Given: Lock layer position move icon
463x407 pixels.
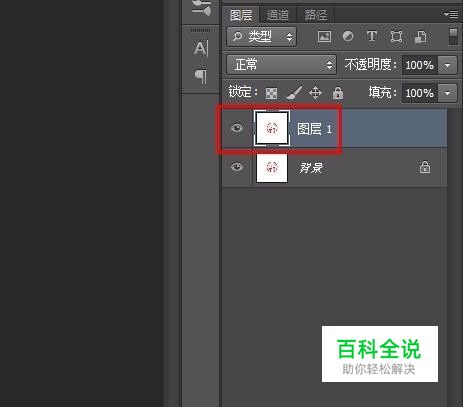Looking at the screenshot, I should pyautogui.click(x=315, y=93).
